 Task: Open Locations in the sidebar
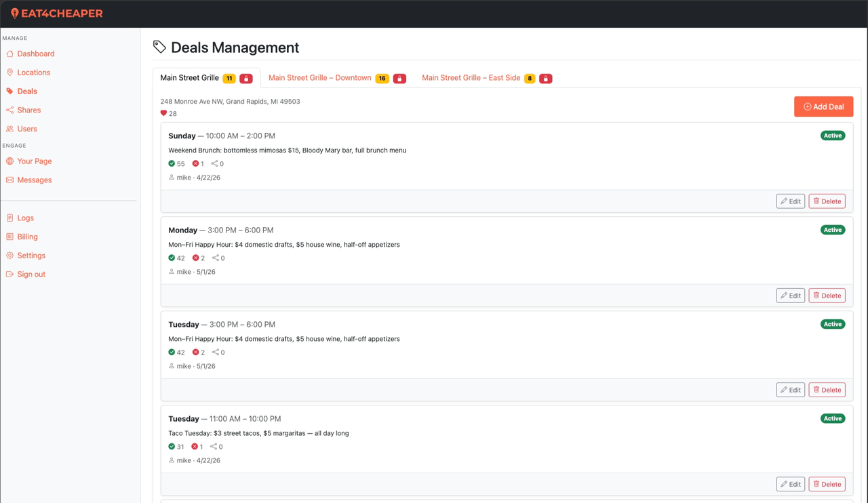pos(34,73)
